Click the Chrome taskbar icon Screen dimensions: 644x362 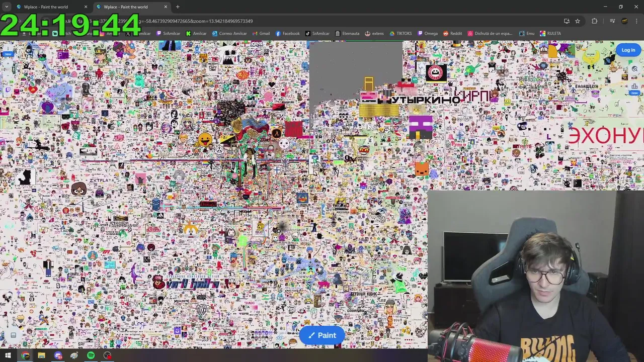tap(25, 355)
